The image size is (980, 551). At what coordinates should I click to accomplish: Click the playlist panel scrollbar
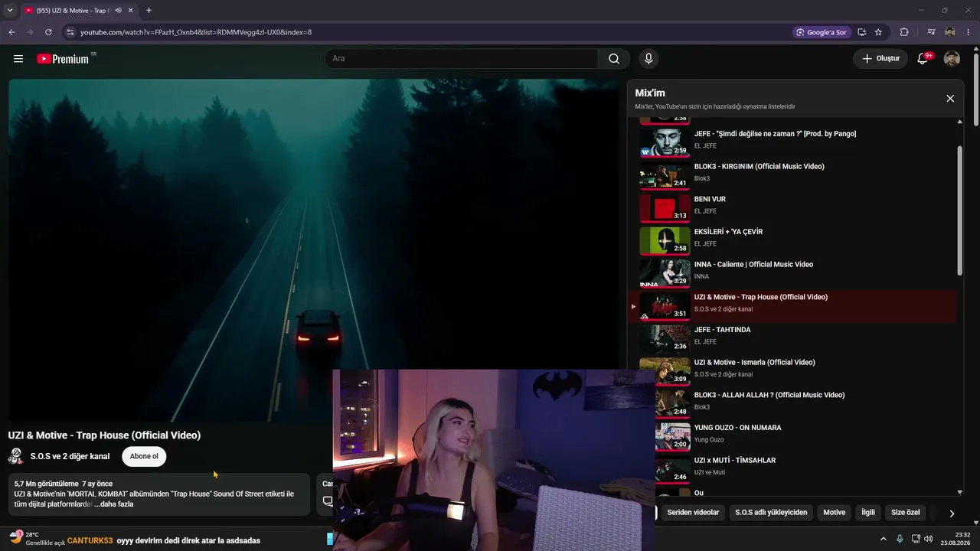[x=960, y=210]
